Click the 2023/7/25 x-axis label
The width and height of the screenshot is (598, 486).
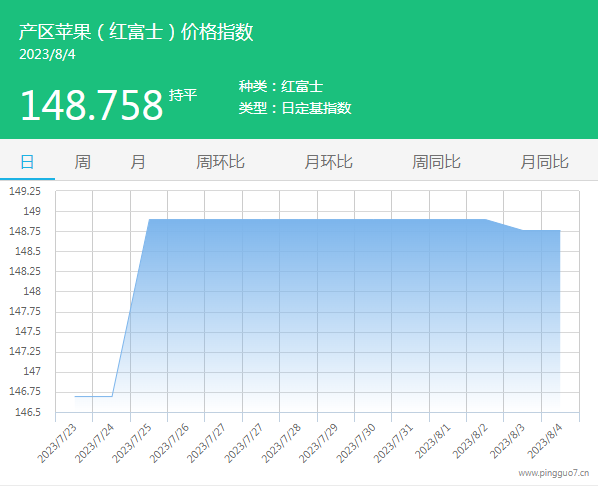[x=132, y=443]
